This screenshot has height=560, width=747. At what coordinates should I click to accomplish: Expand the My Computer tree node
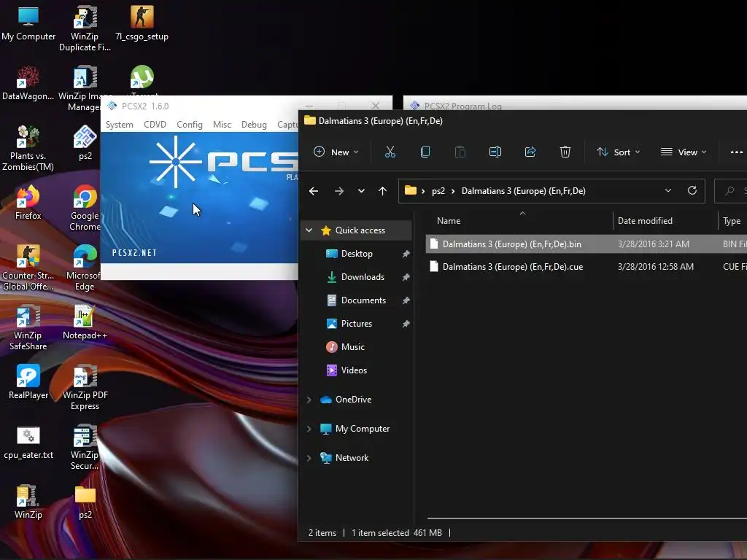pos(309,429)
